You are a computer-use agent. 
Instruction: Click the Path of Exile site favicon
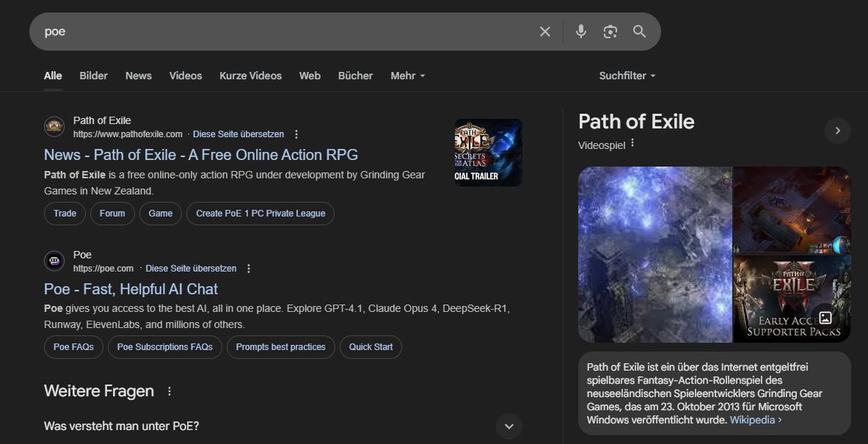[54, 127]
